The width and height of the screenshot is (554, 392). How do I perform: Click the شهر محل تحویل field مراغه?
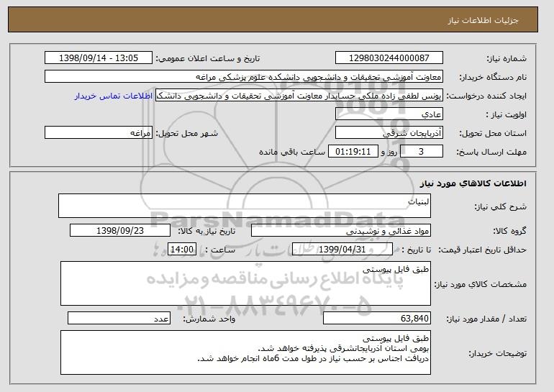coord(99,133)
